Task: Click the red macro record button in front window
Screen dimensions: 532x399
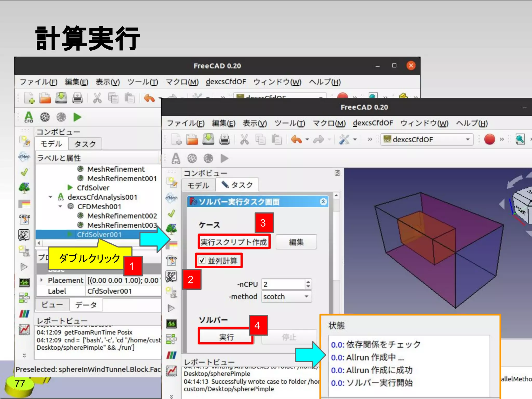Action: click(490, 139)
